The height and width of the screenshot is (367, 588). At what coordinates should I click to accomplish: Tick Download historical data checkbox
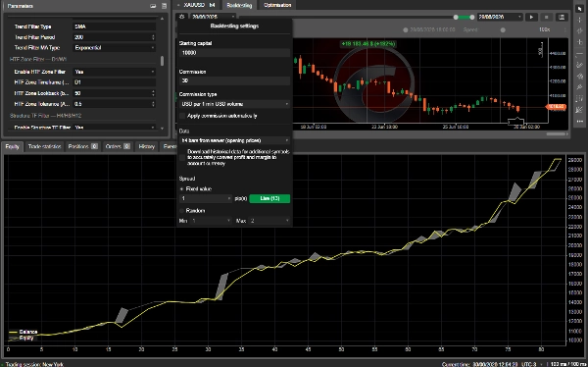[x=182, y=158]
